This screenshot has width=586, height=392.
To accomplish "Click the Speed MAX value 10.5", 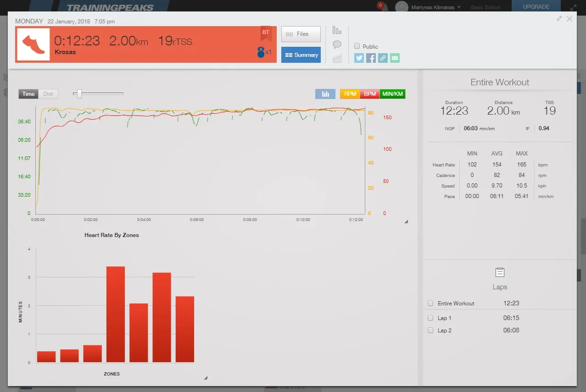I will 522,186.
